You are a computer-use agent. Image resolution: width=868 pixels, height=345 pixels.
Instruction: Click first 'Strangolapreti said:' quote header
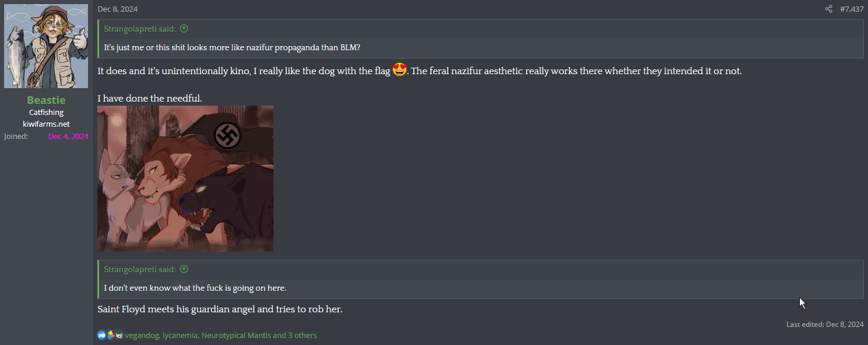[x=140, y=29]
